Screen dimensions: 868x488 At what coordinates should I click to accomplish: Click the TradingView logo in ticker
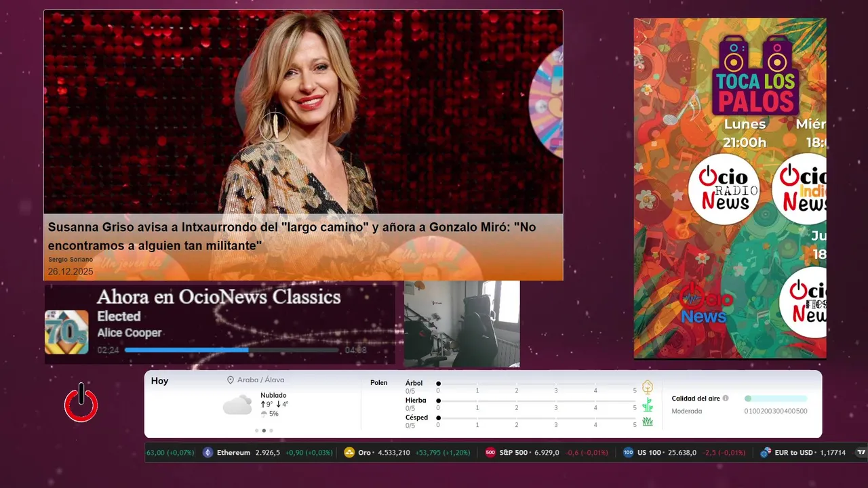pos(862,453)
